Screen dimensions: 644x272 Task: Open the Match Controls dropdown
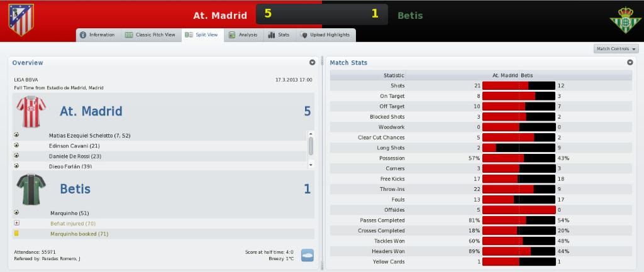616,49
